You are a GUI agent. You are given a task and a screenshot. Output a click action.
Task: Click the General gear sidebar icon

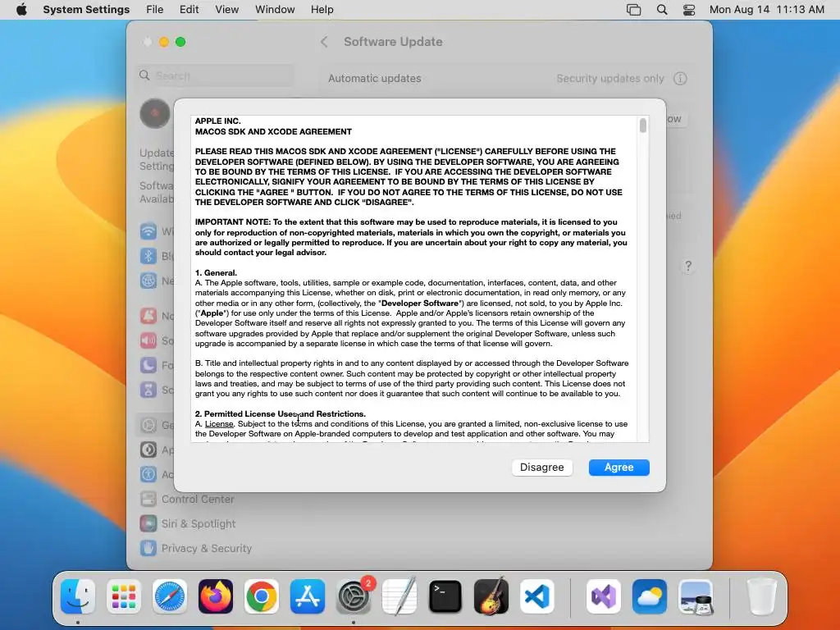pyautogui.click(x=148, y=426)
